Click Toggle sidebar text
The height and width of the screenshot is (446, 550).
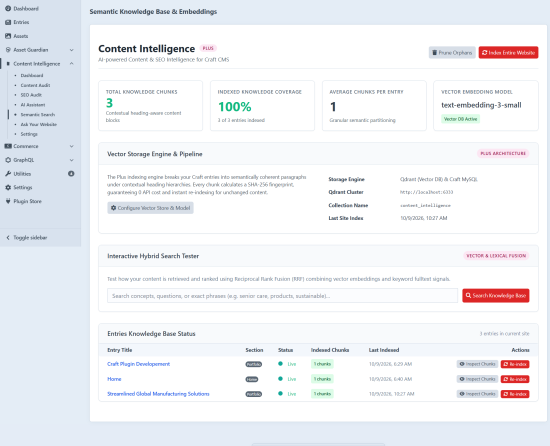click(30, 238)
